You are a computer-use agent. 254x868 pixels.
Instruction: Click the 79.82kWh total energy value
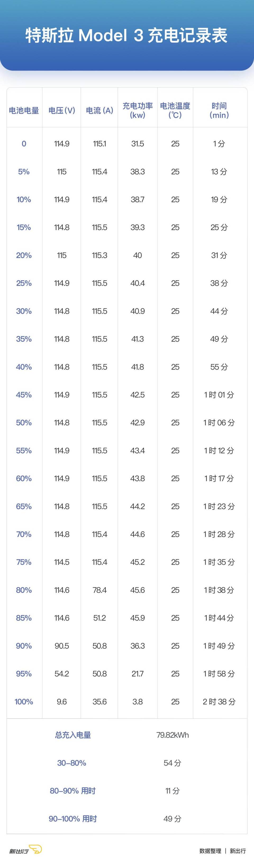pyautogui.click(x=173, y=735)
